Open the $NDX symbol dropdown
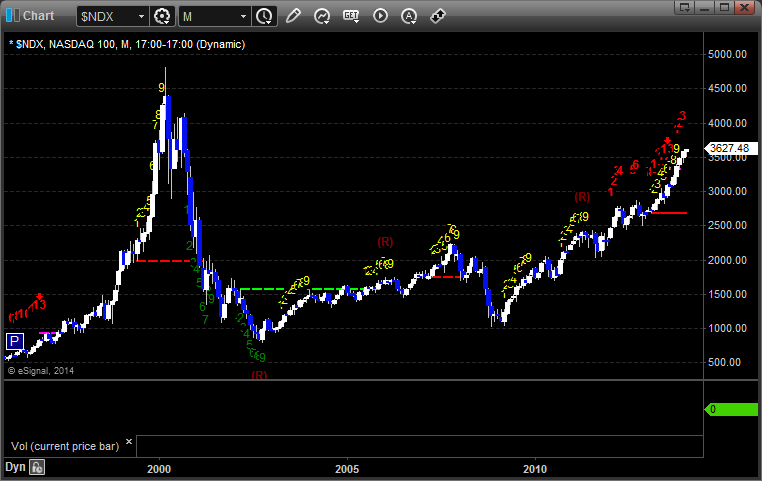 (x=141, y=17)
